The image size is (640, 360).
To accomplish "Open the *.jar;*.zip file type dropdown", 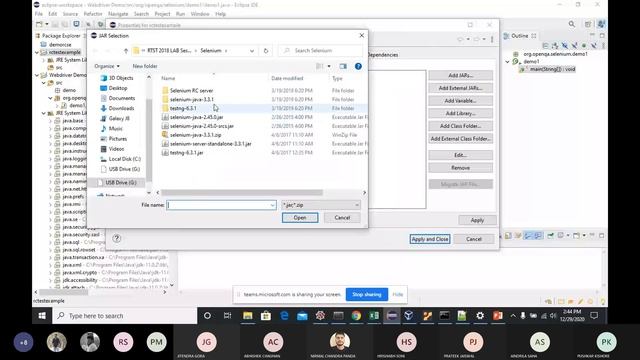I will (321, 205).
